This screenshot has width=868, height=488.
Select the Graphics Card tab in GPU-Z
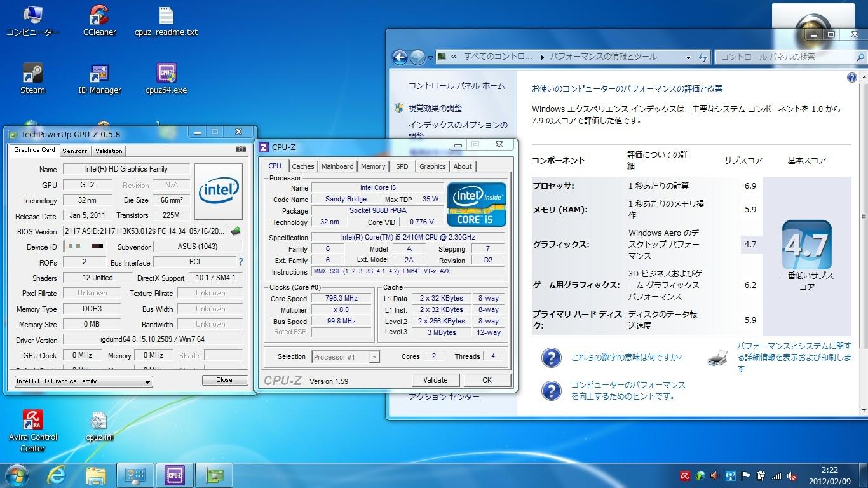coord(34,150)
